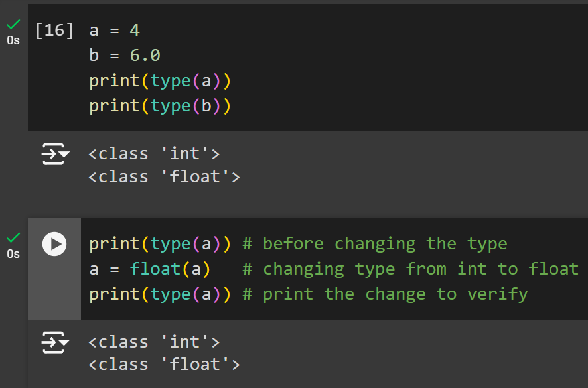Image resolution: width=588 pixels, height=388 pixels.
Task: Place cursor in the line a = 4
Action: pos(115,31)
